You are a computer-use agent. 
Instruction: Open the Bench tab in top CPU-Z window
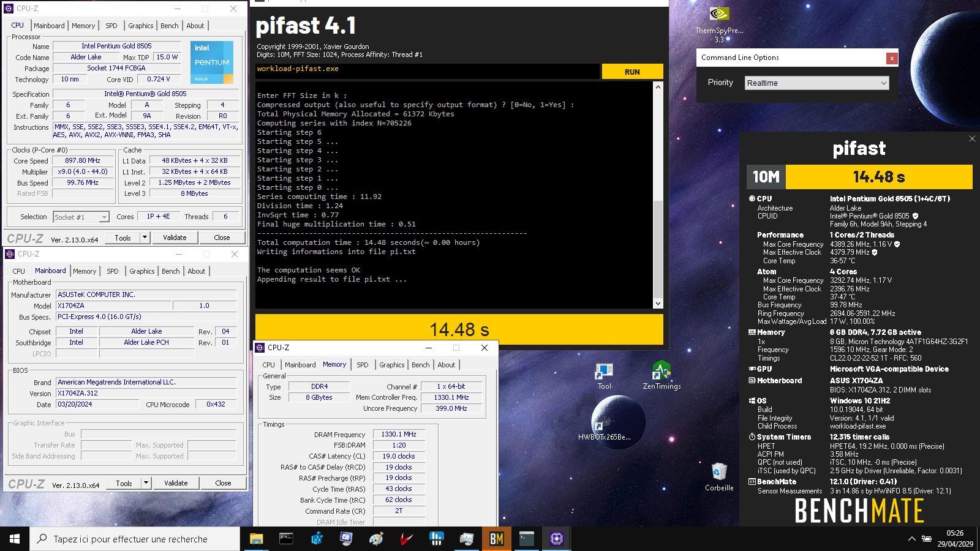170,26
